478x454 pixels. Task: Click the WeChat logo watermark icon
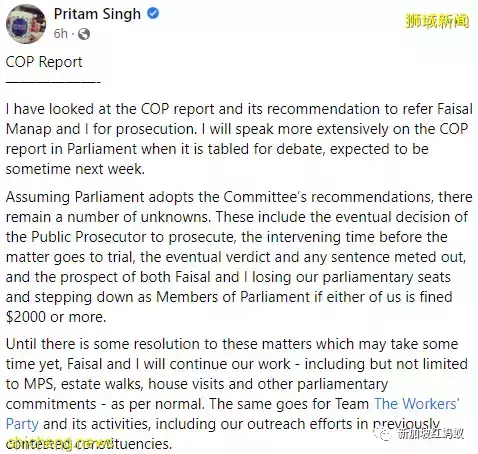point(382,434)
